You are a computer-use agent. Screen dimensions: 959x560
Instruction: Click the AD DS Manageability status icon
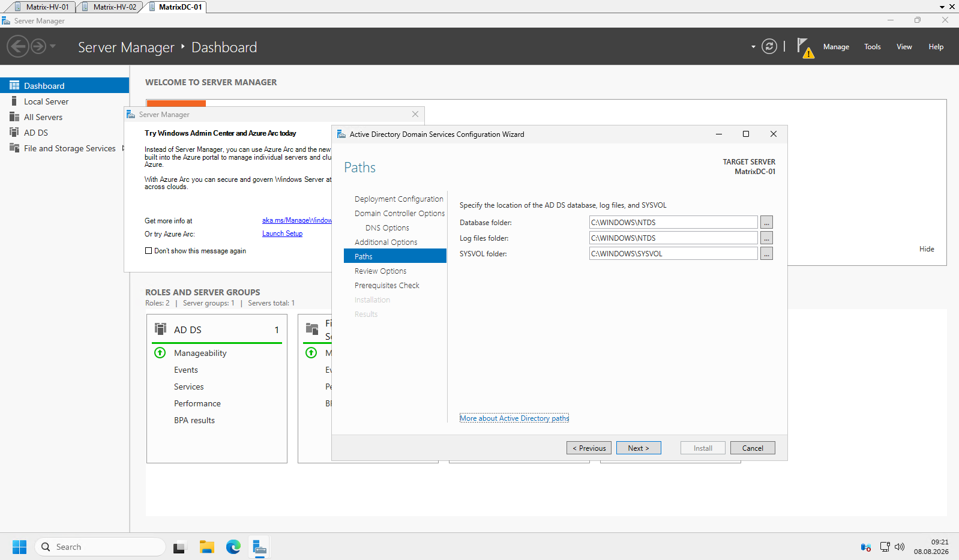pos(160,353)
